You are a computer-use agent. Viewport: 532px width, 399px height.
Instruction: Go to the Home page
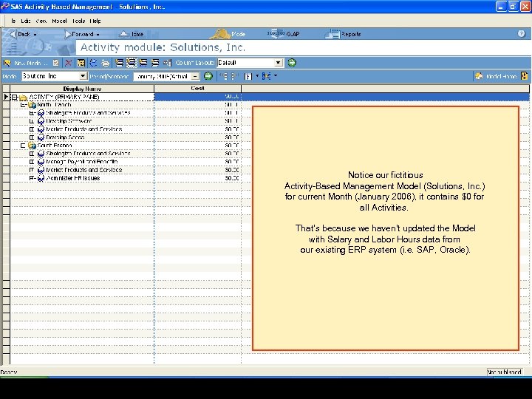pyautogui.click(x=132, y=34)
